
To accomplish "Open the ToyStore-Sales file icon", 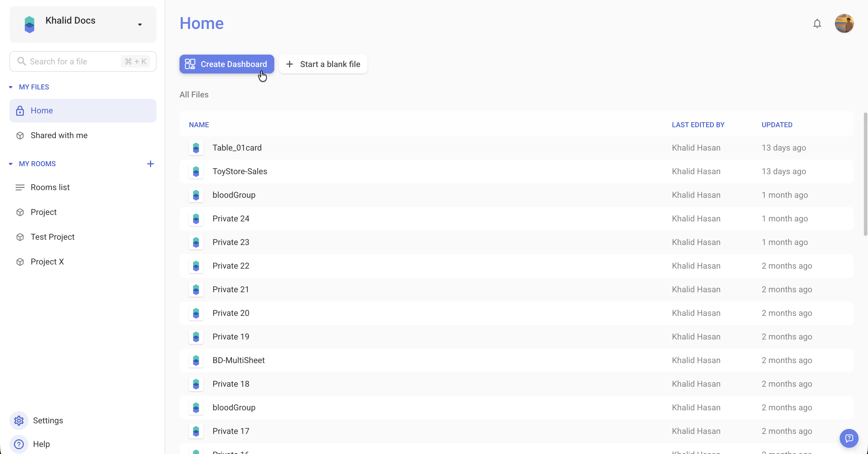I will 196,172.
